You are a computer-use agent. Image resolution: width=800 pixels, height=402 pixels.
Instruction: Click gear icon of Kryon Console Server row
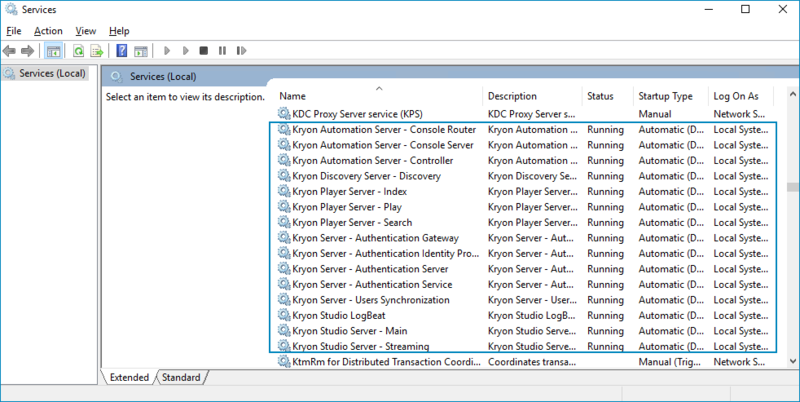[284, 144]
